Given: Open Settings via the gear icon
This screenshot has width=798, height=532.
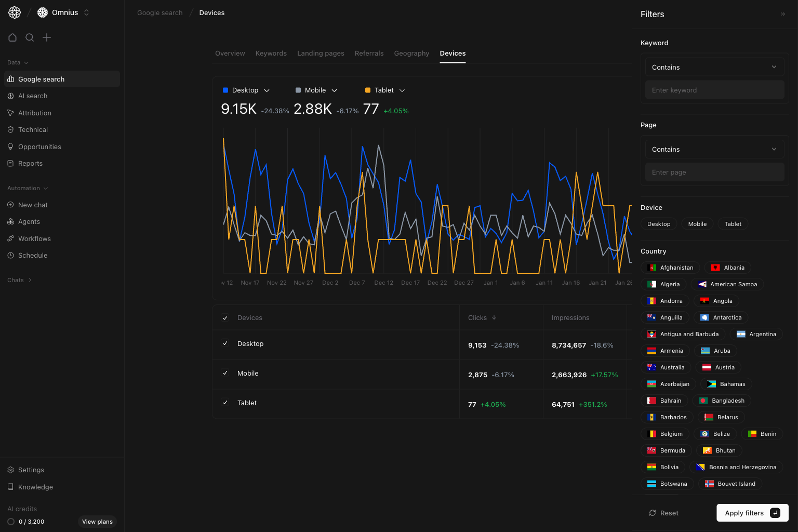Looking at the screenshot, I should point(10,470).
